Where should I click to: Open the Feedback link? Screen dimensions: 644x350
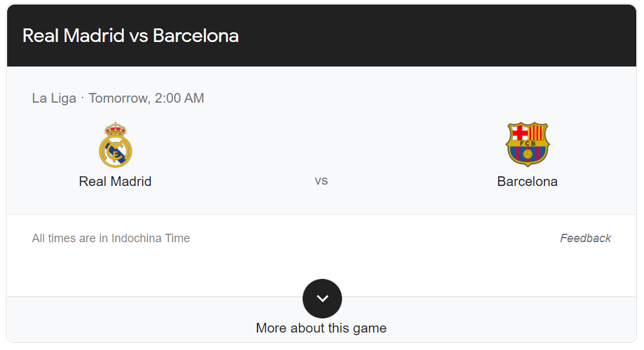click(585, 238)
